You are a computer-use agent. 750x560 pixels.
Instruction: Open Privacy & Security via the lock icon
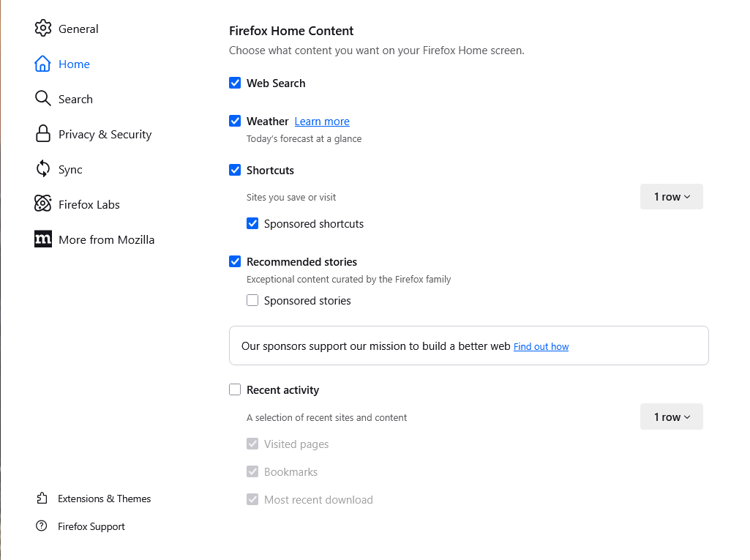(x=43, y=134)
